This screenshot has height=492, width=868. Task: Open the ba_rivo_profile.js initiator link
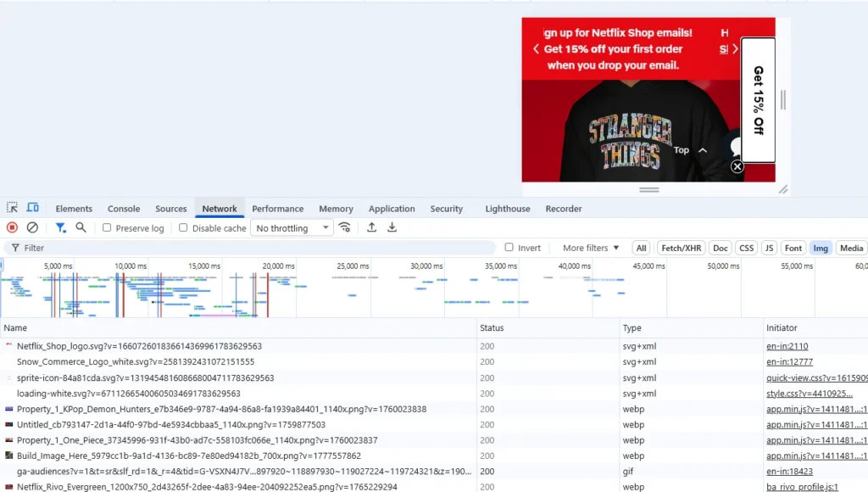(802, 487)
